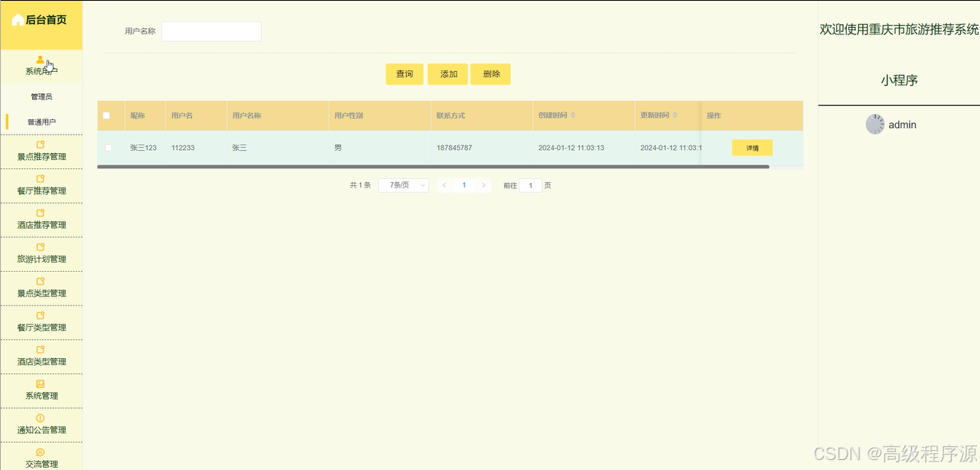This screenshot has width=980, height=470.
Task: Click the home icon beside 后台首页
Action: [17, 20]
